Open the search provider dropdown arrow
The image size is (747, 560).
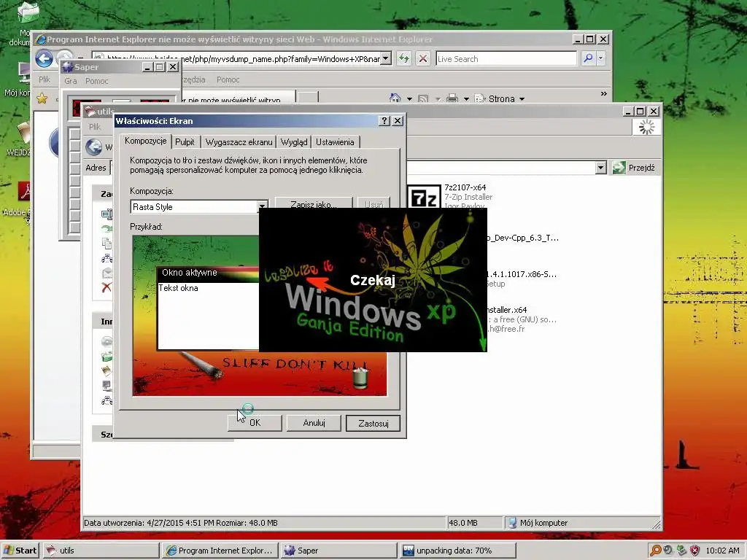(601, 58)
